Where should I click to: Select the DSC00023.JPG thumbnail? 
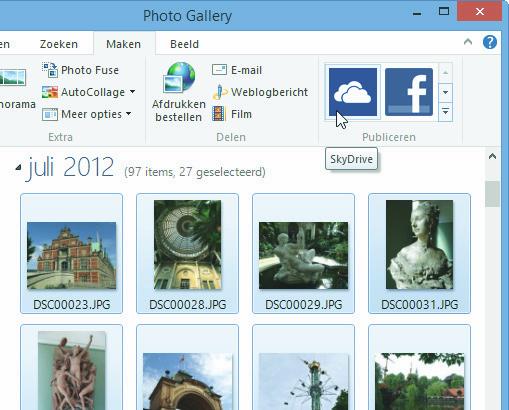click(71, 254)
